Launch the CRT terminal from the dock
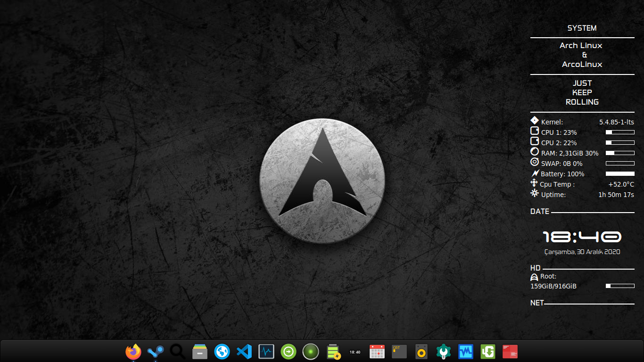The width and height of the screenshot is (644, 362). pyautogui.click(x=399, y=352)
